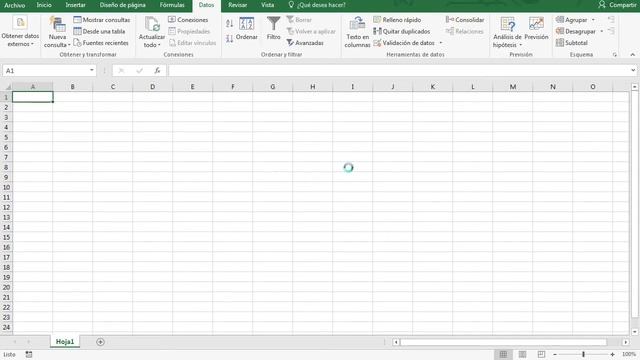Expand Agrupar dropdown arrow
Viewport: 640px width, 360px height.
(x=593, y=20)
